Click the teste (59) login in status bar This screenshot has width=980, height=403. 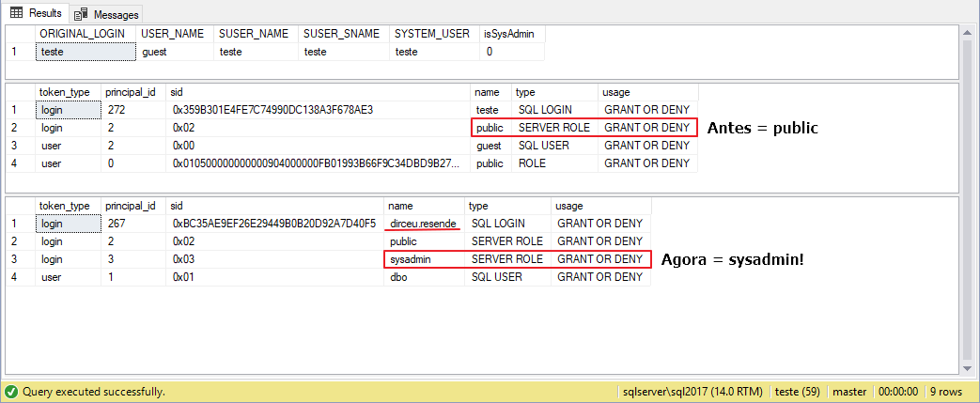point(797,392)
